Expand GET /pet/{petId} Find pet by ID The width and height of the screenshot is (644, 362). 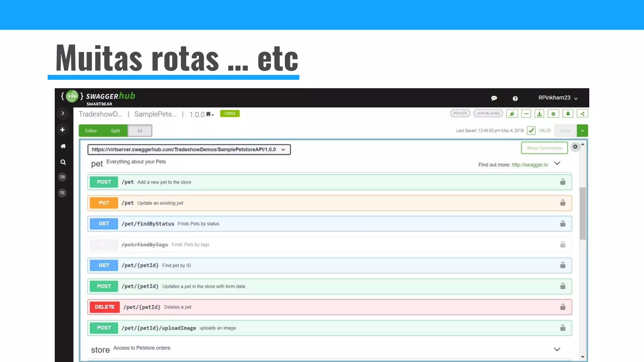[x=330, y=266]
